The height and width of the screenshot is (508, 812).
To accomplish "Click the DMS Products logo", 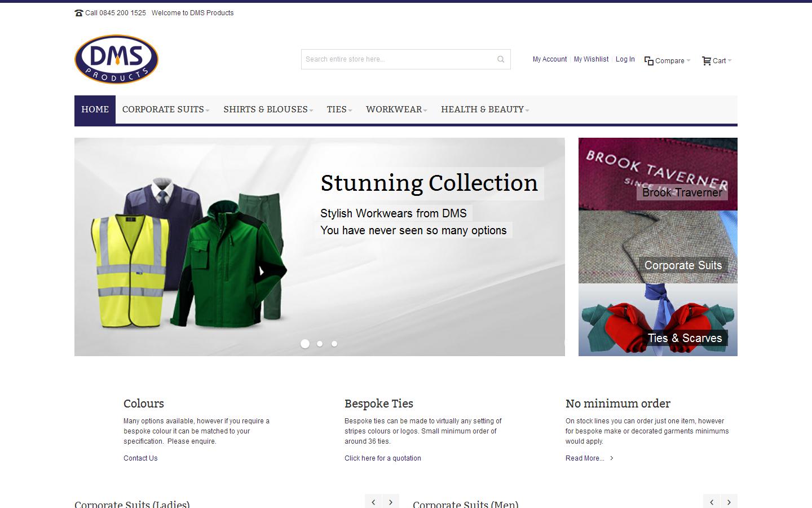I will tap(116, 58).
